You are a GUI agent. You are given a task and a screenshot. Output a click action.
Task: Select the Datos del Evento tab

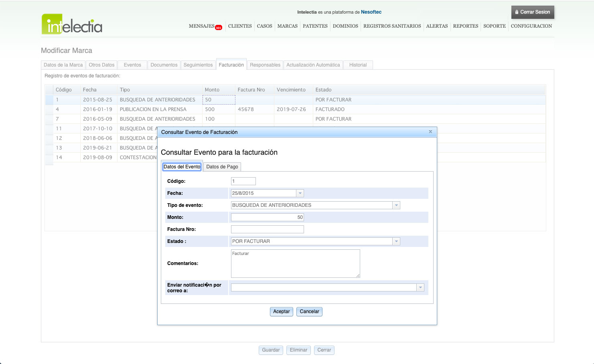pos(182,167)
